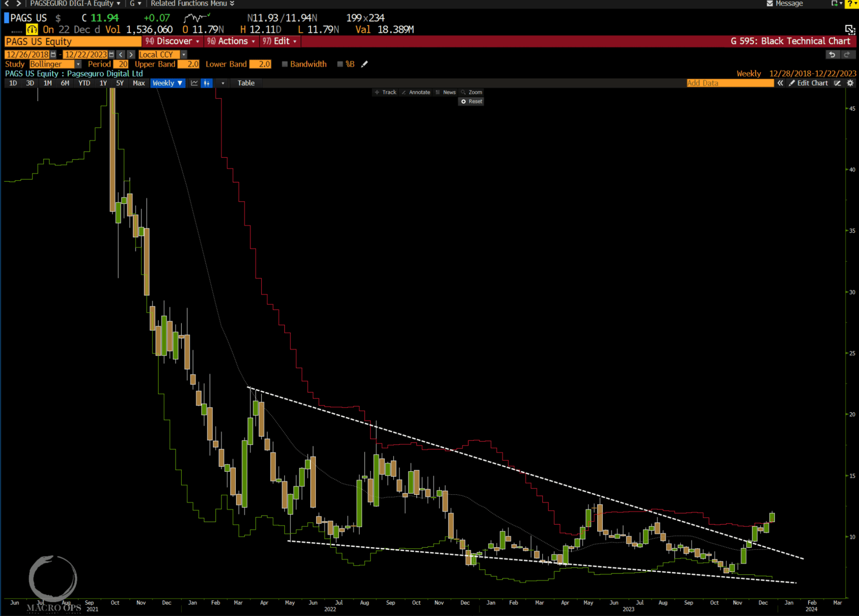Open the Discover dropdown menu
The width and height of the screenshot is (859, 616).
pos(173,41)
